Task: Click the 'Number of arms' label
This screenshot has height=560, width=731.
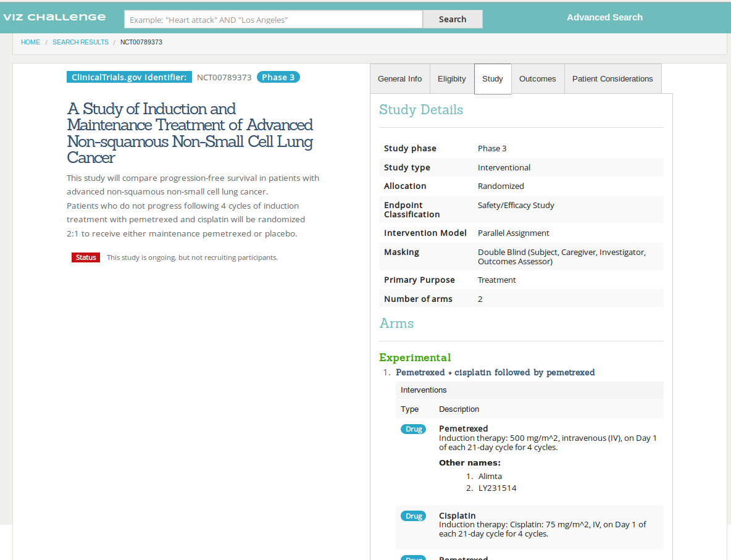Action: tap(418, 299)
